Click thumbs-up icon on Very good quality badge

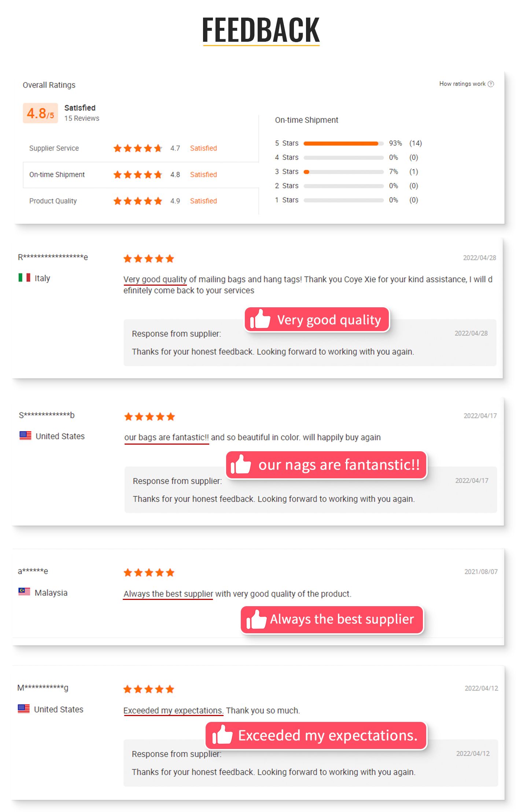click(260, 319)
